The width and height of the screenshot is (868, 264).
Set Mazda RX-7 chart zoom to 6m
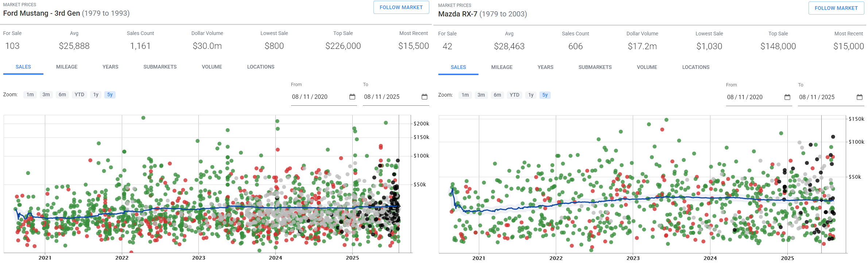point(497,95)
